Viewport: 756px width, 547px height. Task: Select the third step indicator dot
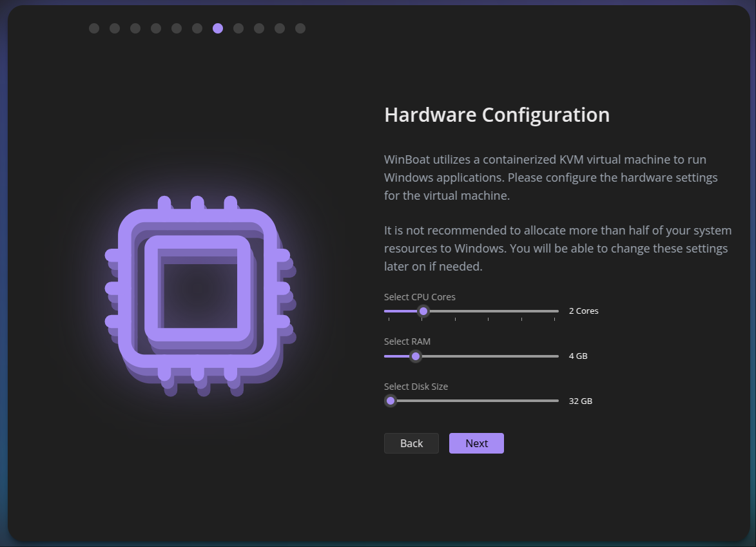point(135,28)
